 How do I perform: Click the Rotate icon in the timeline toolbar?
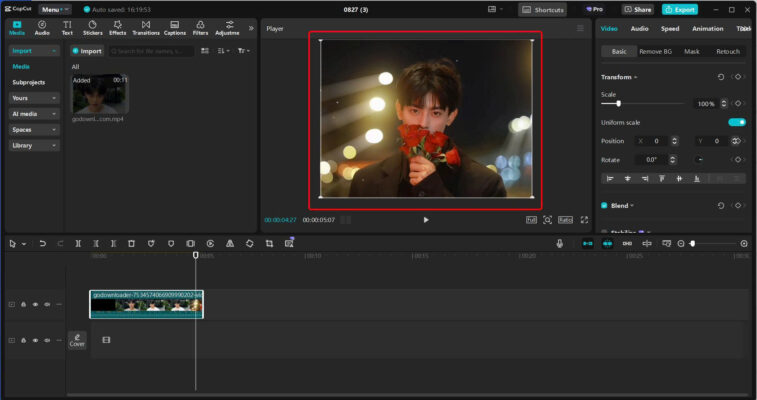point(250,244)
